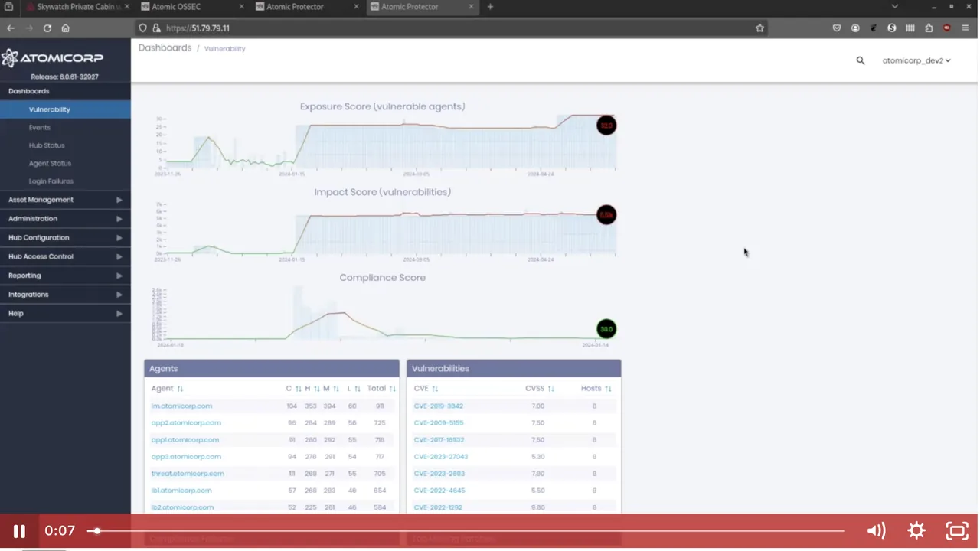Expand the Integrations menu
This screenshot has width=980, height=551.
tap(65, 295)
